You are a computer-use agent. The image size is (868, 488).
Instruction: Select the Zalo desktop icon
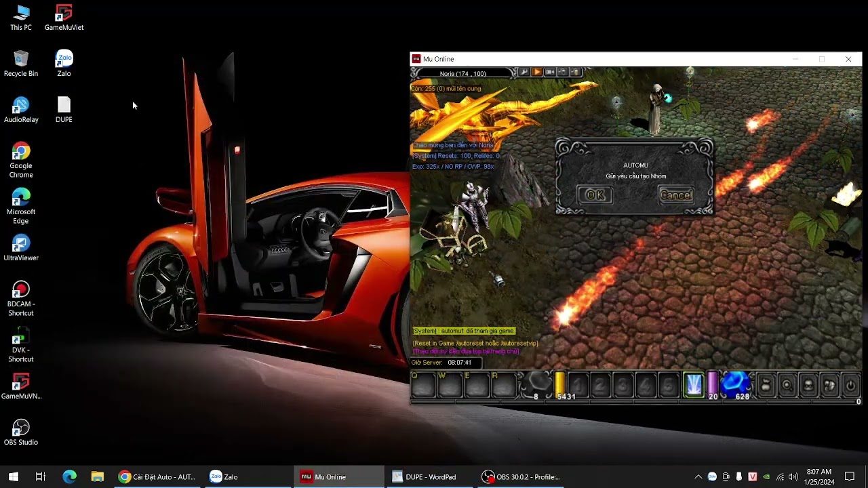64,64
